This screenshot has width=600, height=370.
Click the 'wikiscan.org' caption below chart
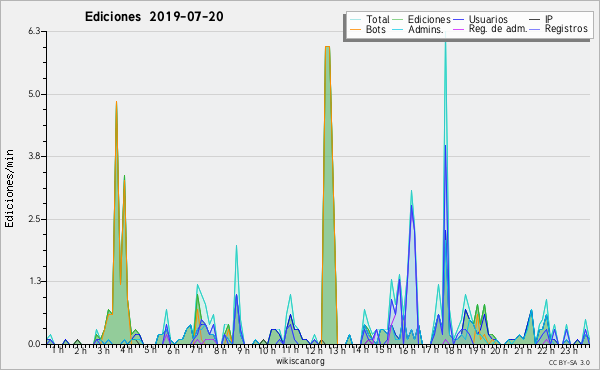[x=300, y=361]
